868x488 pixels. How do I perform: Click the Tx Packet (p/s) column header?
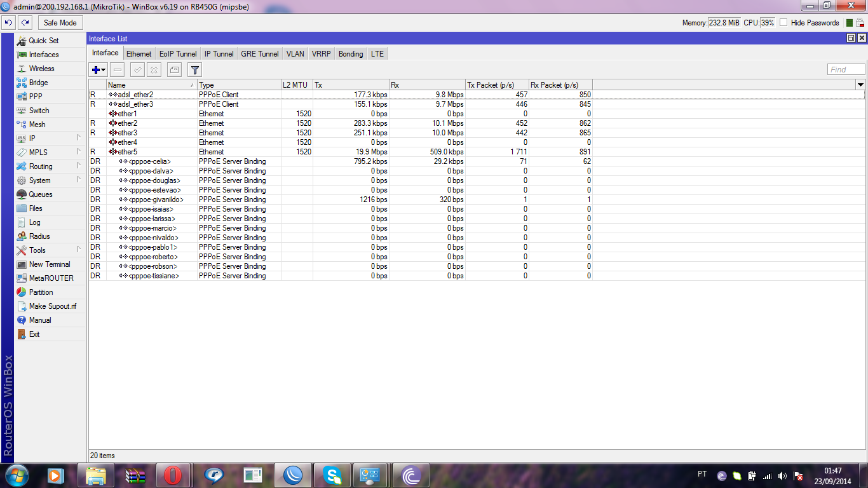click(x=497, y=85)
